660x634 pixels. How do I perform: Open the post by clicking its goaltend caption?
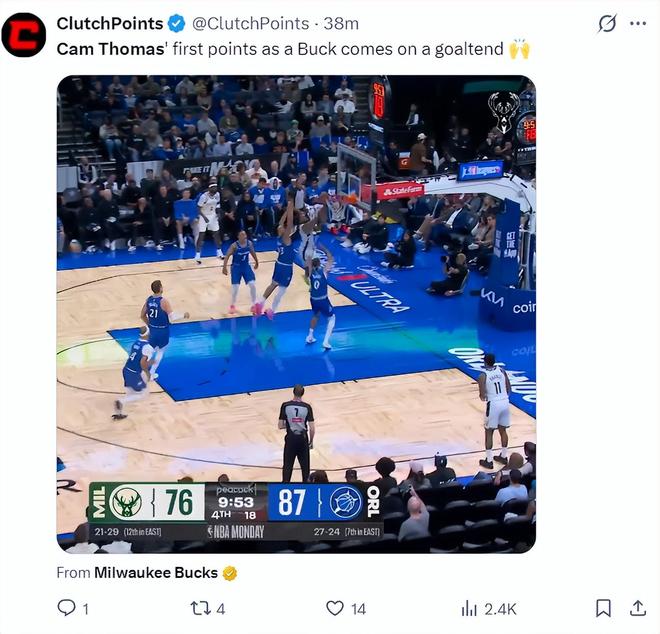(400, 48)
